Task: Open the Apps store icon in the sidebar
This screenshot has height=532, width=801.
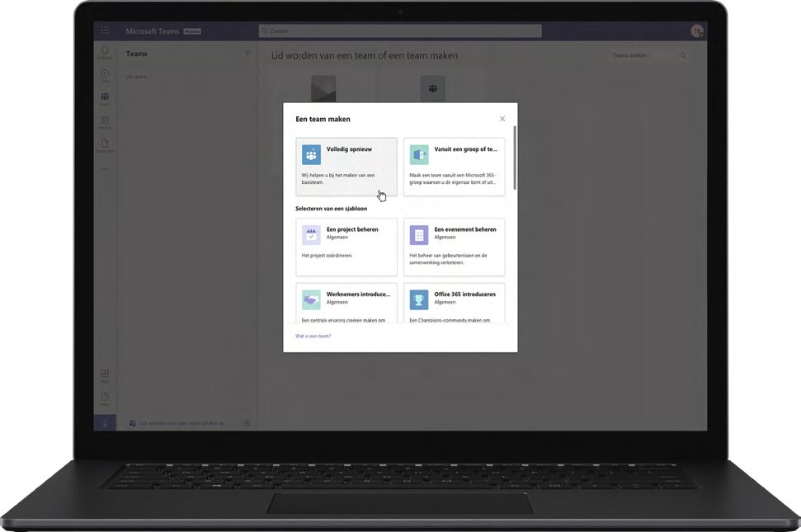Action: [105, 374]
